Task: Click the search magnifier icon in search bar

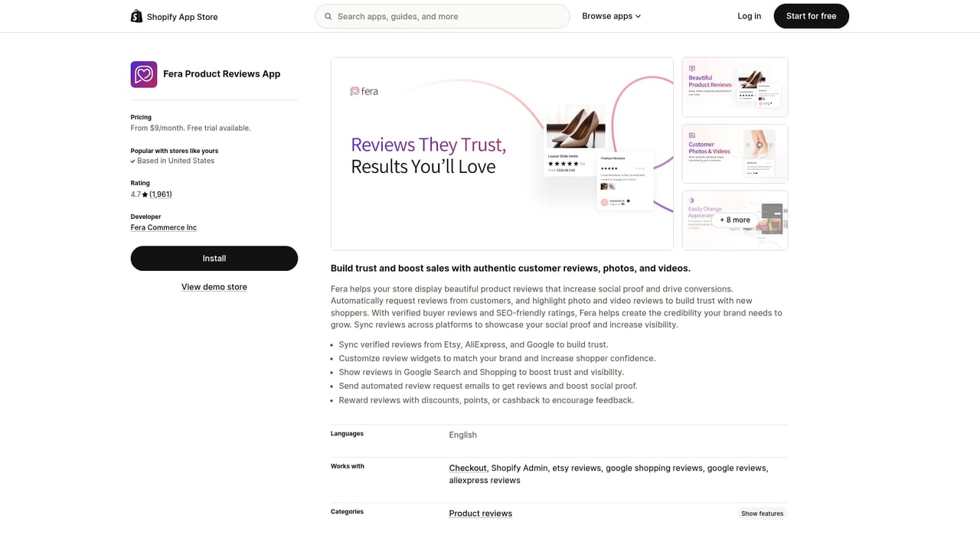Action: pos(328,15)
